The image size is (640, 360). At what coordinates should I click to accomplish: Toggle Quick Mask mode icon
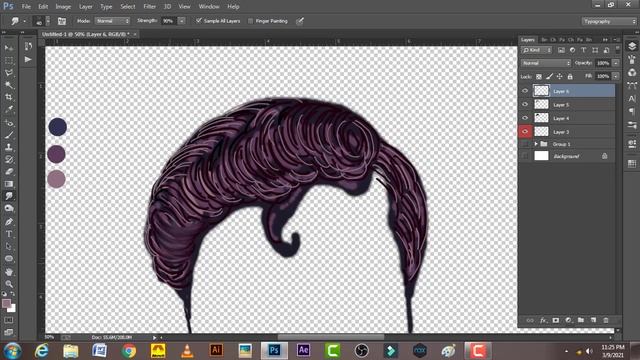click(x=9, y=320)
